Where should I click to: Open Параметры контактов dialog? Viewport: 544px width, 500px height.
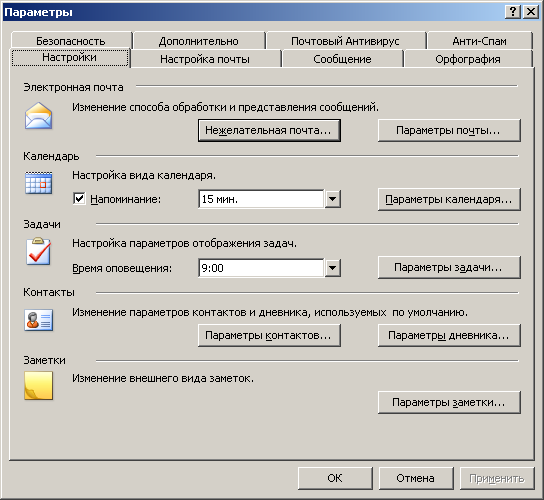coord(269,335)
